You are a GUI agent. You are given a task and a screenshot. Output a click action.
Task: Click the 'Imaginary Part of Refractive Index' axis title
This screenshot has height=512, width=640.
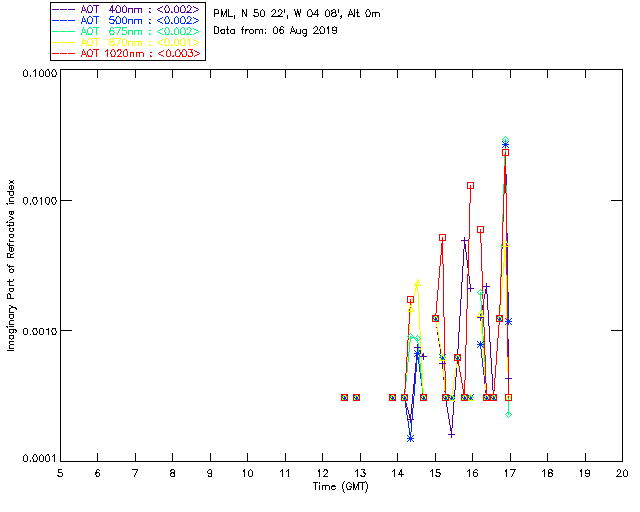tap(11, 265)
